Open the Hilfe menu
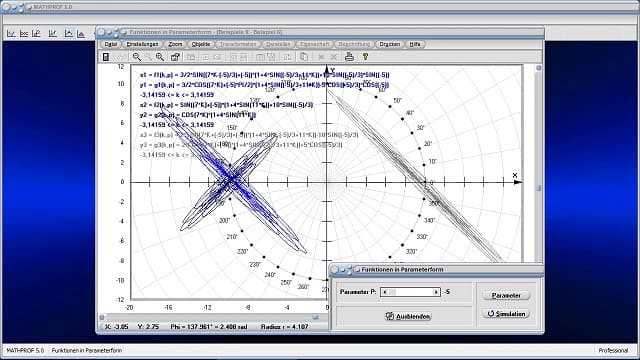Screen dimensions: 640x360 coord(415,44)
